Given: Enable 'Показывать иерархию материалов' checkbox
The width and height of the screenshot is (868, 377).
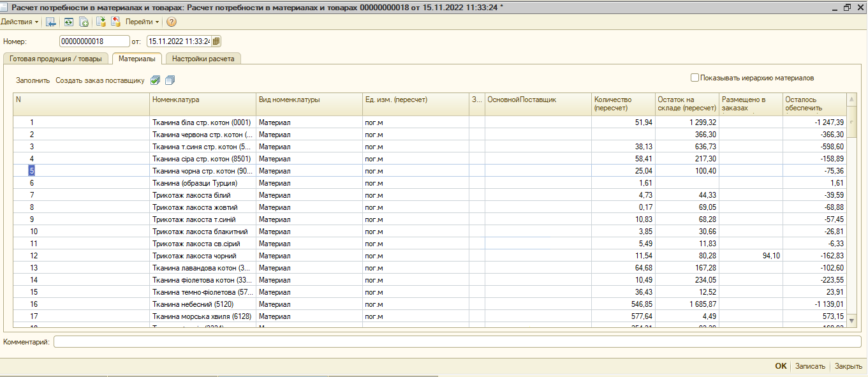Looking at the screenshot, I should pyautogui.click(x=695, y=78).
